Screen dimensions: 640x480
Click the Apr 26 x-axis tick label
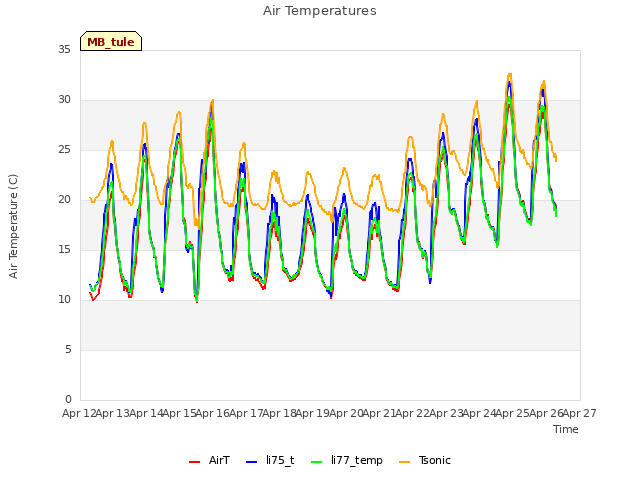click(546, 413)
